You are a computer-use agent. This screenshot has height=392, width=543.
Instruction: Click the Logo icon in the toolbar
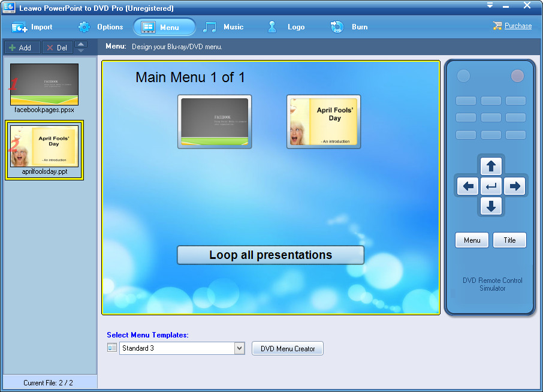[272, 27]
